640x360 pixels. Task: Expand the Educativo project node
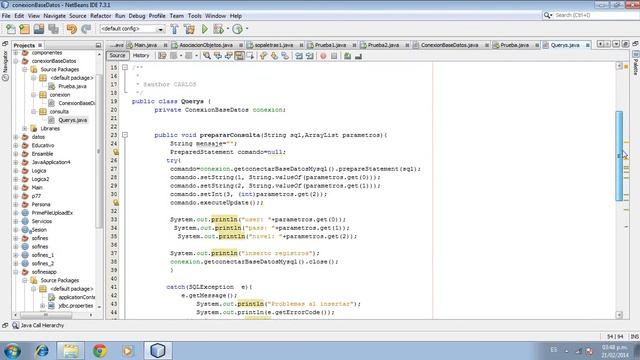coord(16,145)
